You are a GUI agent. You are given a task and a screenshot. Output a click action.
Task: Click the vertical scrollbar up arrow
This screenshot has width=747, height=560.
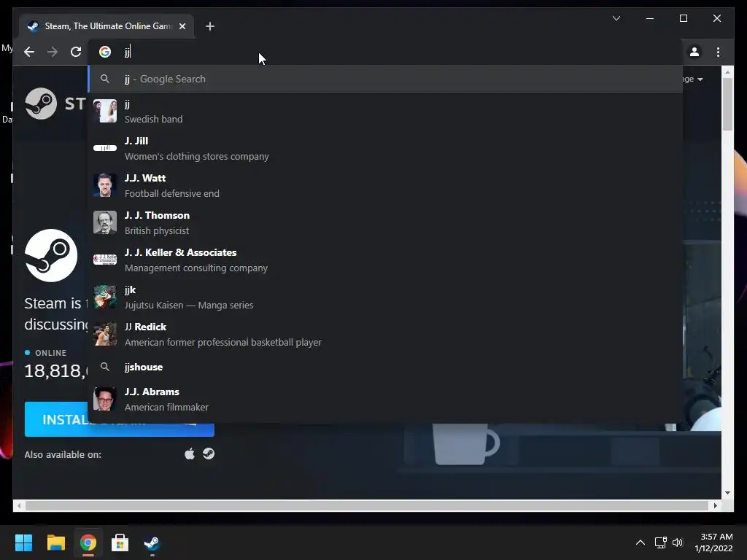click(727, 72)
